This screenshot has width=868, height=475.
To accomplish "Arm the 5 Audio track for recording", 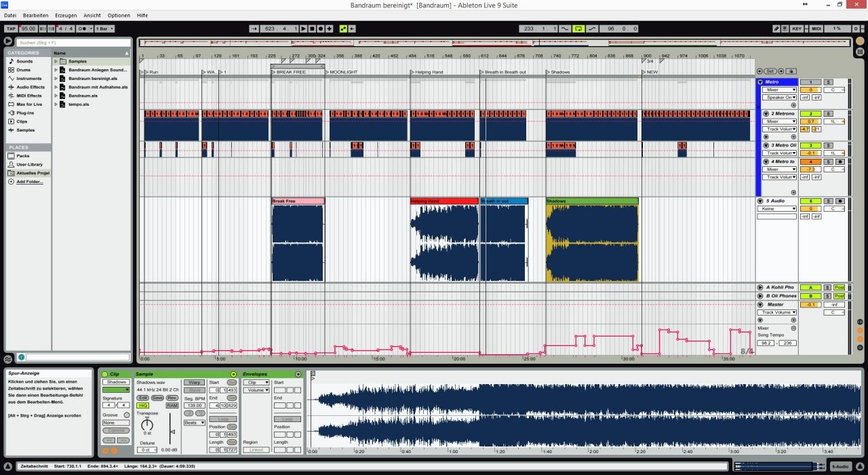I will pyautogui.click(x=841, y=202).
